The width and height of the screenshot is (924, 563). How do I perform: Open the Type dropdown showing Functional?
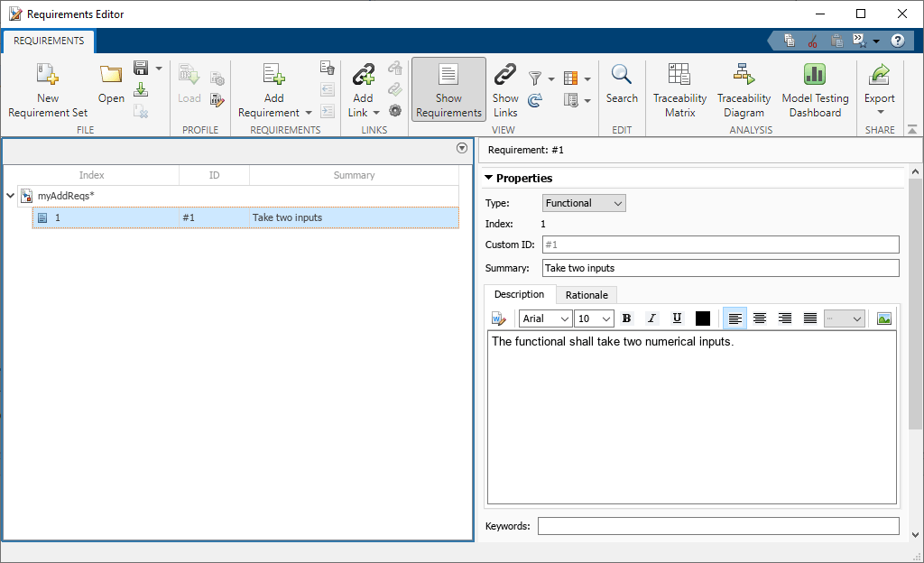click(x=584, y=203)
